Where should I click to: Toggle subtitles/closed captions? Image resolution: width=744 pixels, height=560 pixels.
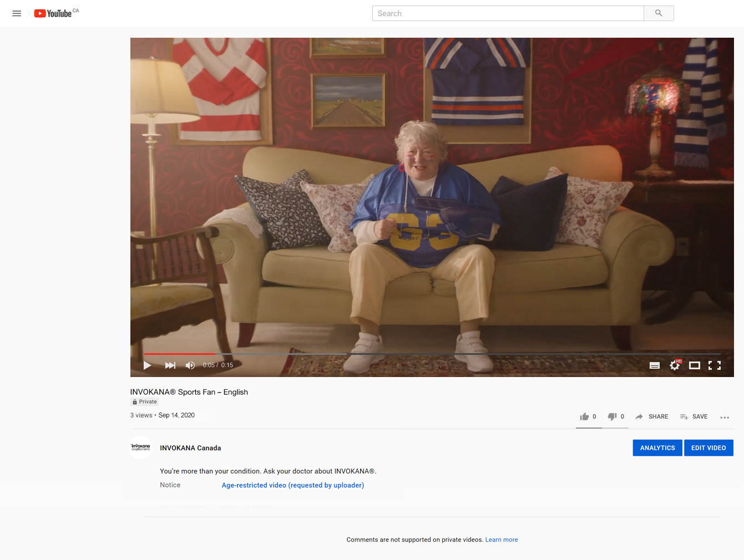tap(655, 365)
